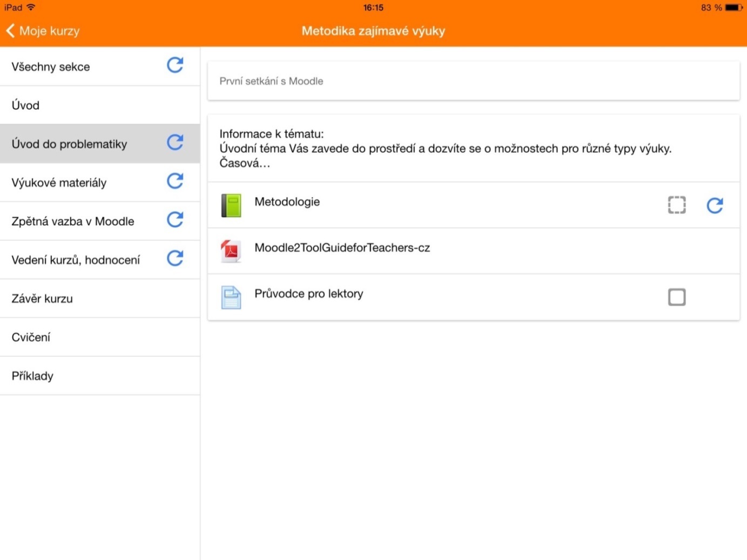
Task: Refresh the Zpětná vazba v Moodle section
Action: tap(175, 220)
